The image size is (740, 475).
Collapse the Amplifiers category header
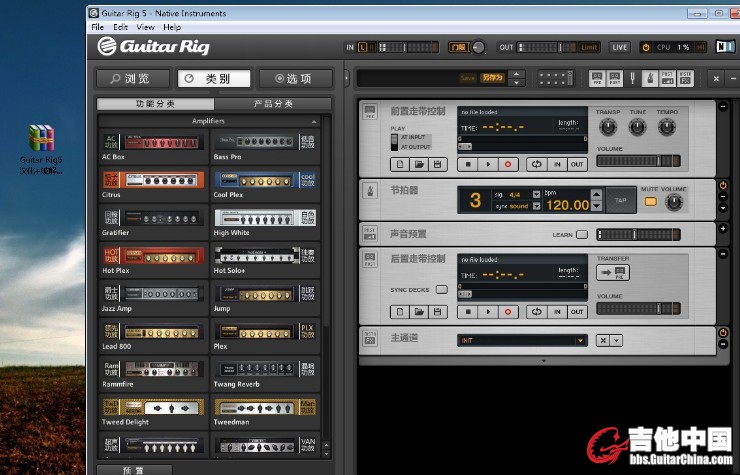click(x=314, y=122)
